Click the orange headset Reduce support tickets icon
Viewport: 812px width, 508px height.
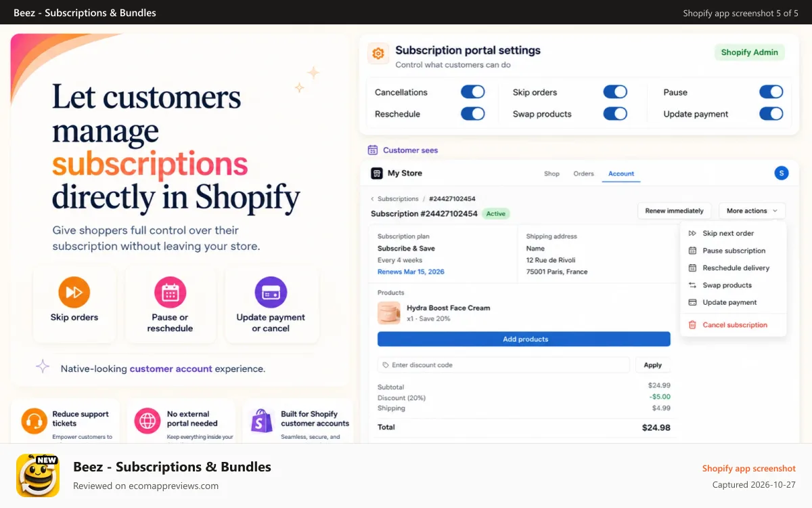pos(34,421)
